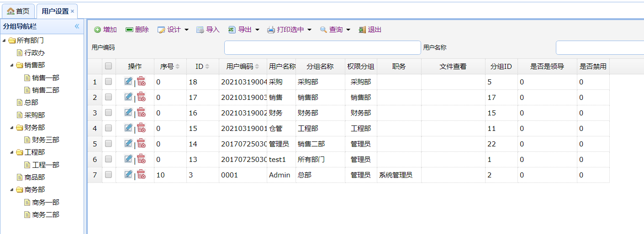Viewport: 644px width, 234px height.
Task: Open the Export (导出) dropdown menu
Action: (x=244, y=30)
